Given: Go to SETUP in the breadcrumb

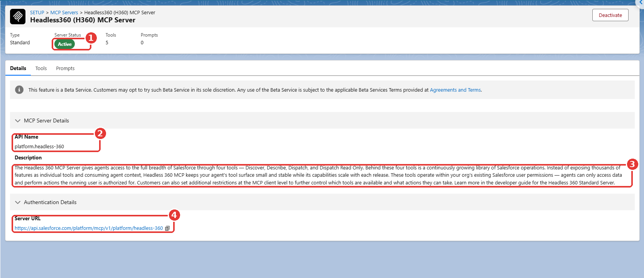Looking at the screenshot, I should point(37,13).
